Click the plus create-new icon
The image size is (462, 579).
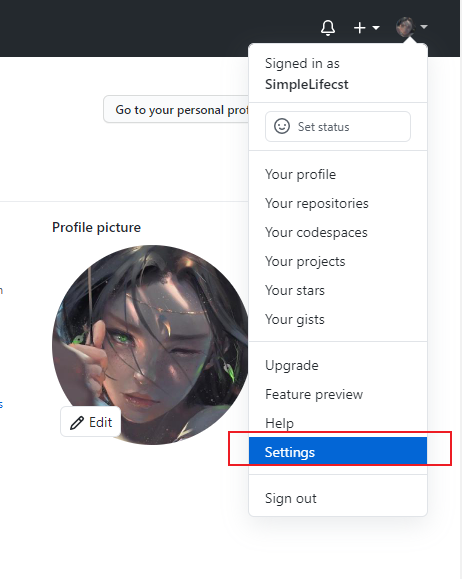(x=359, y=28)
